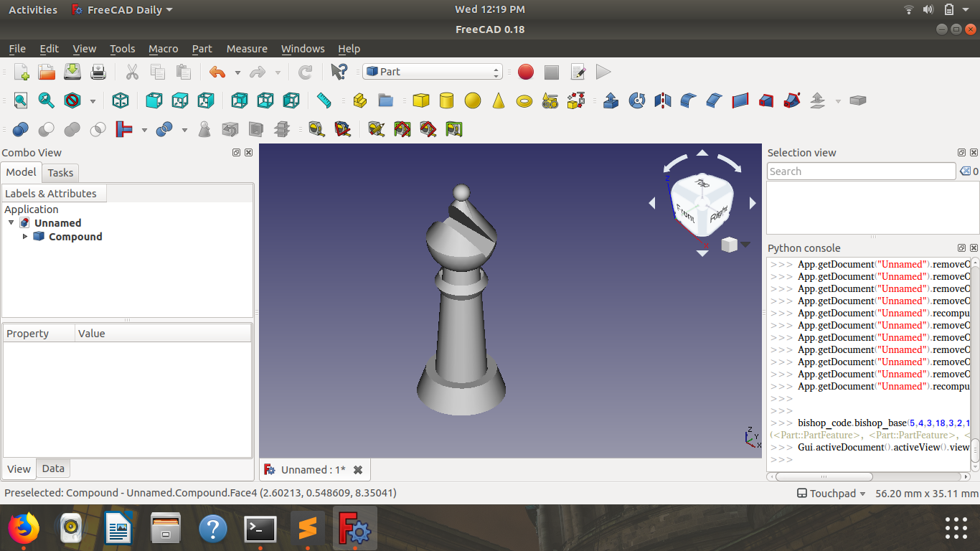Rotate view with navigation cube up arrow
980x551 pixels.
702,153
